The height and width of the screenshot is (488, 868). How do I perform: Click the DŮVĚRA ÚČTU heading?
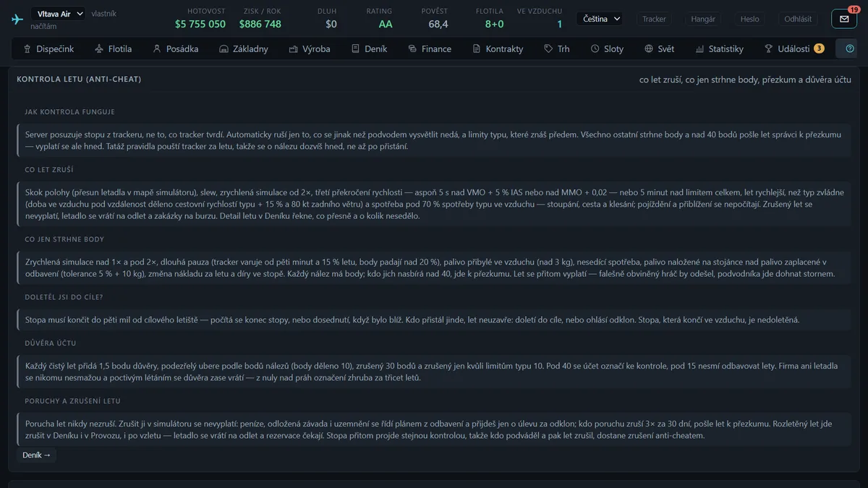tap(51, 343)
